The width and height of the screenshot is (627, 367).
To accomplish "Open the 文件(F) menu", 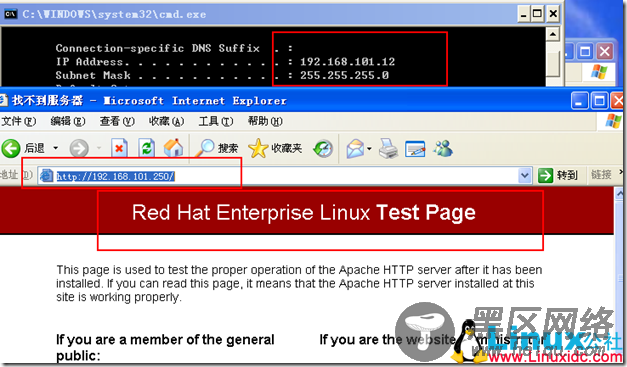I will [19, 121].
